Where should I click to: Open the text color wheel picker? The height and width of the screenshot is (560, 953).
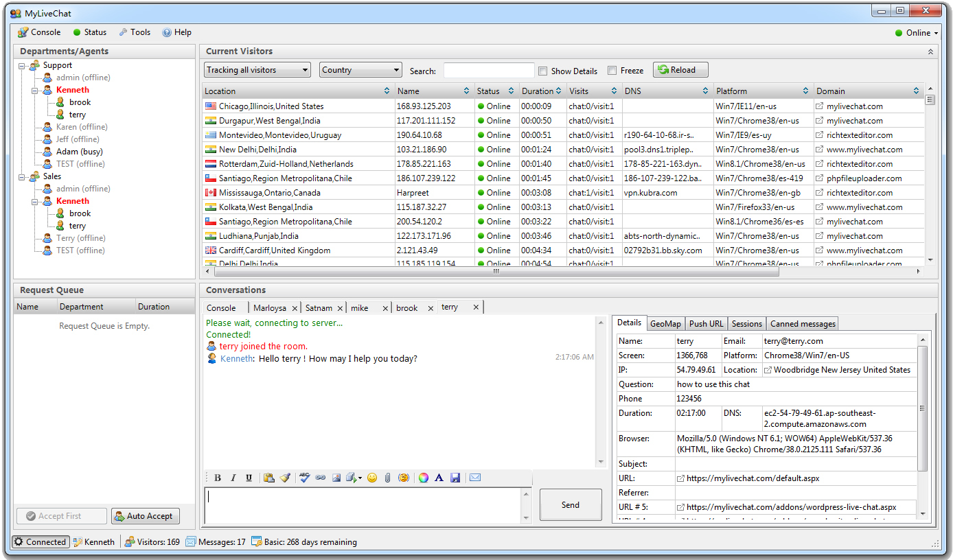click(x=424, y=478)
